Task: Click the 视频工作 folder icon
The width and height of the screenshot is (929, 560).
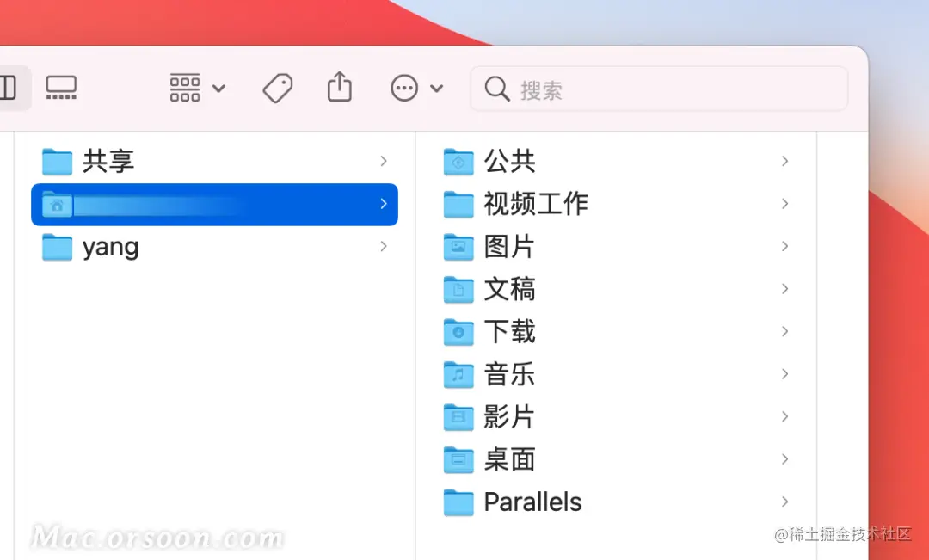Action: [x=458, y=204]
